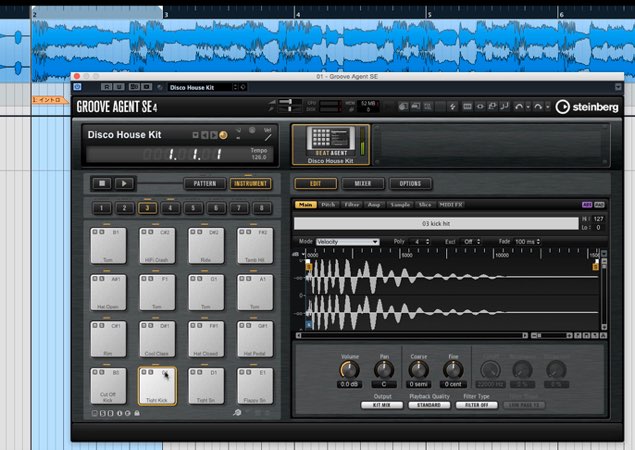The width and height of the screenshot is (635, 450).
Task: Adjust the Volume knob
Action: [x=349, y=369]
